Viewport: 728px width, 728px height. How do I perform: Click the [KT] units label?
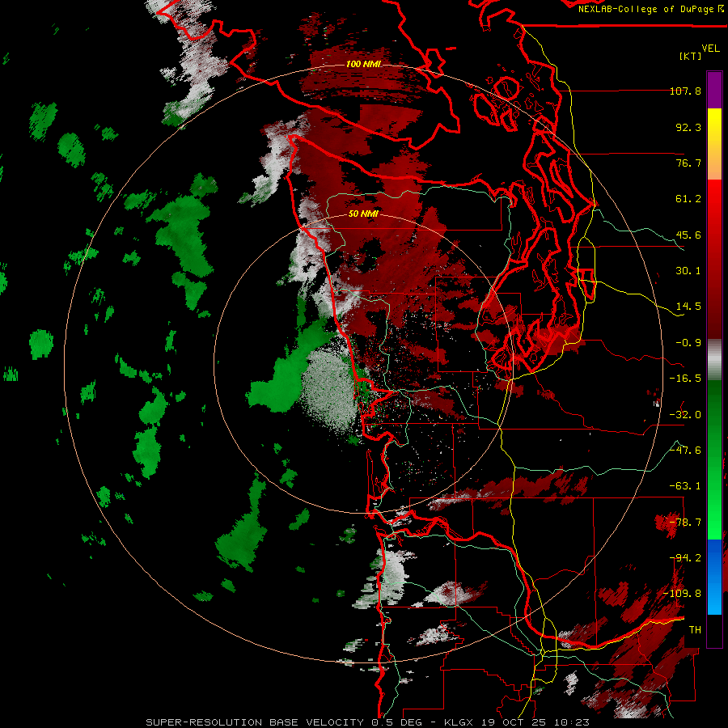click(x=690, y=56)
